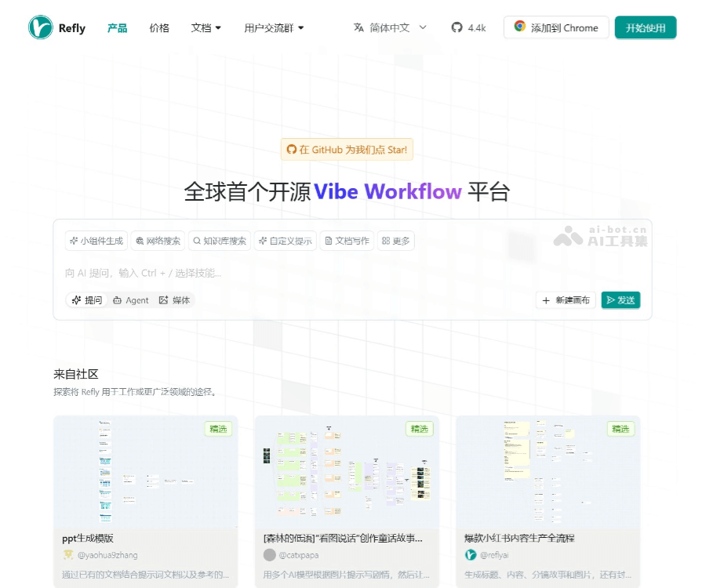Switch input mode to Agent
This screenshot has width=706, height=588.
(130, 300)
